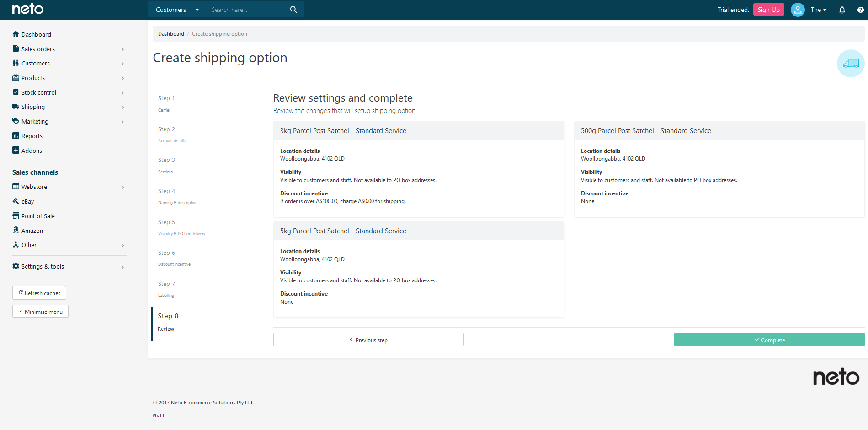Click the Previous step button

coord(368,340)
